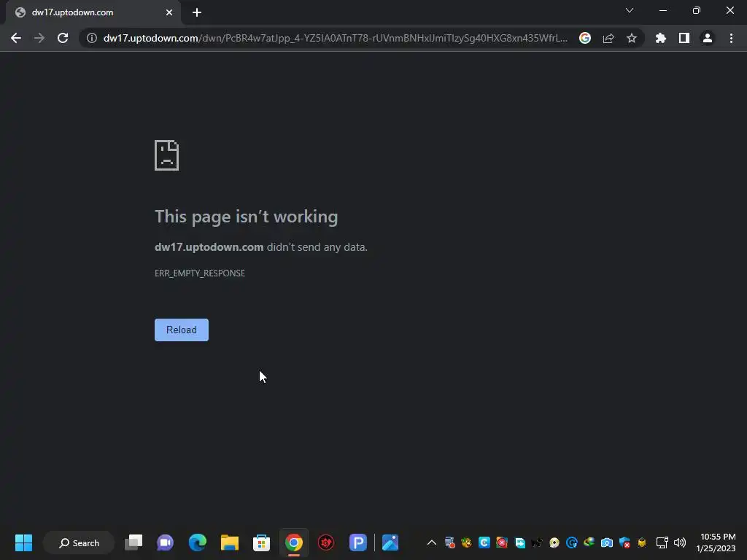Click the Chrome taskbar icon

coord(294,542)
